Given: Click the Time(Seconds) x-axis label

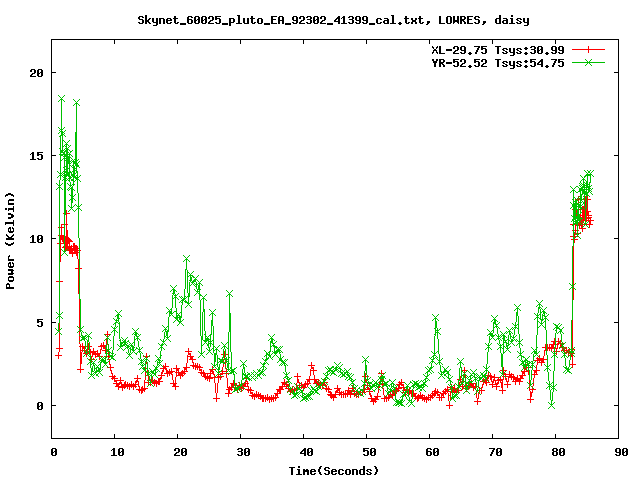Looking at the screenshot, I should coord(333,471).
